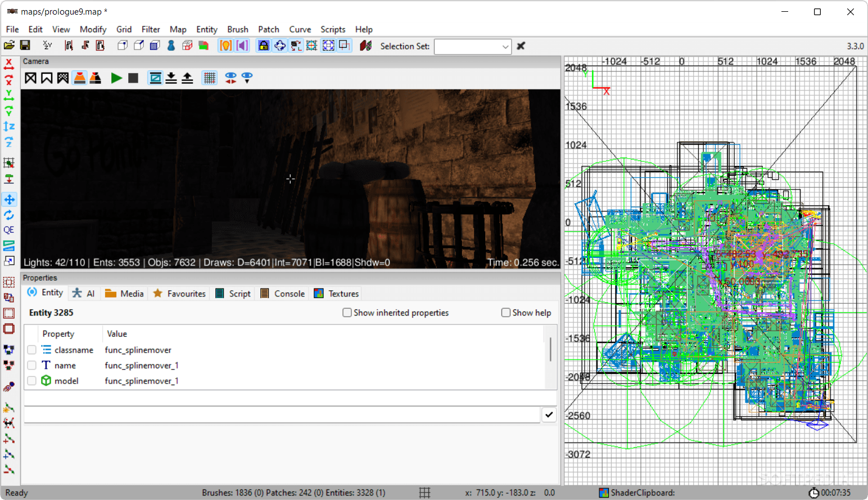
Task: Click the Rotate Z axis icon
Action: pyautogui.click(x=9, y=142)
